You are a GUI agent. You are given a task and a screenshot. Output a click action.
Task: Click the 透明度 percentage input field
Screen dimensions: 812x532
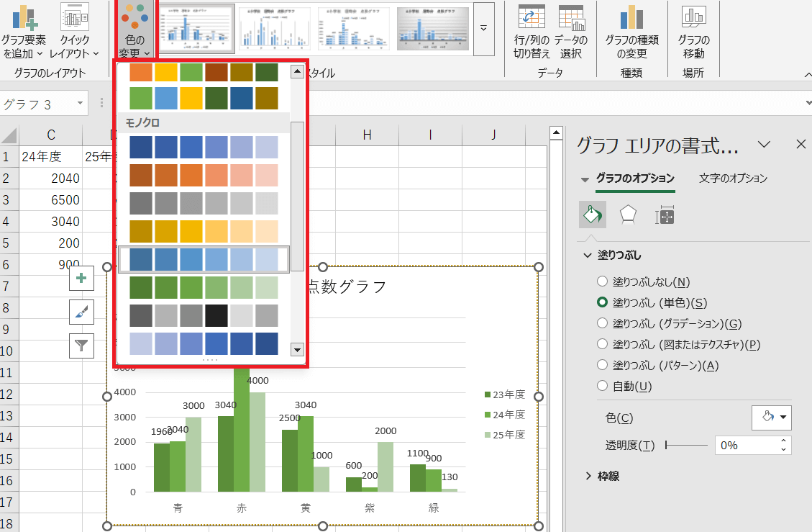pos(746,445)
